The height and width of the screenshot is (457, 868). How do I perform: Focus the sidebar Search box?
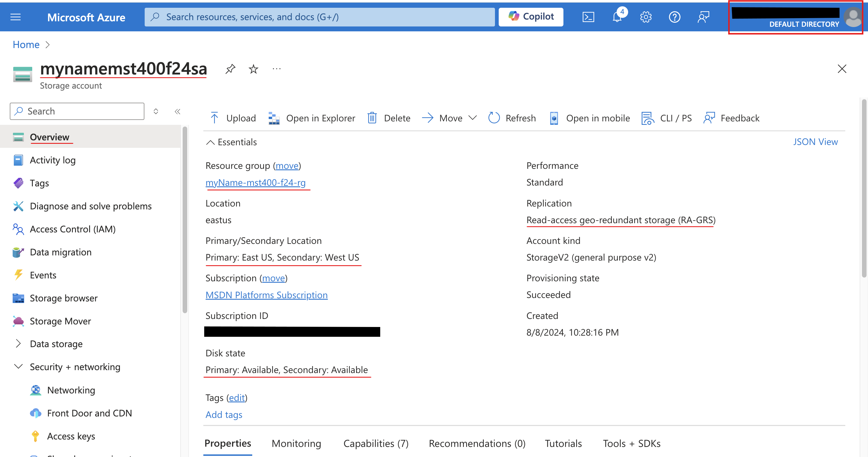[x=77, y=111]
